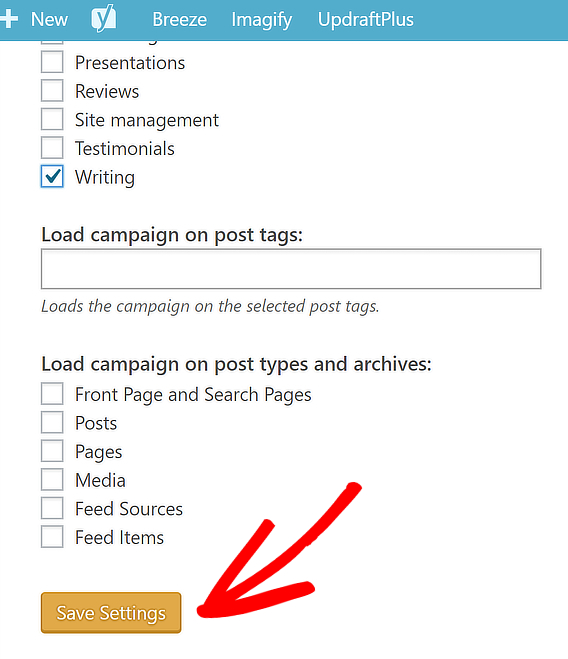Image resolution: width=568 pixels, height=659 pixels.
Task: Enable the Posts post type checkbox
Action: tap(52, 422)
